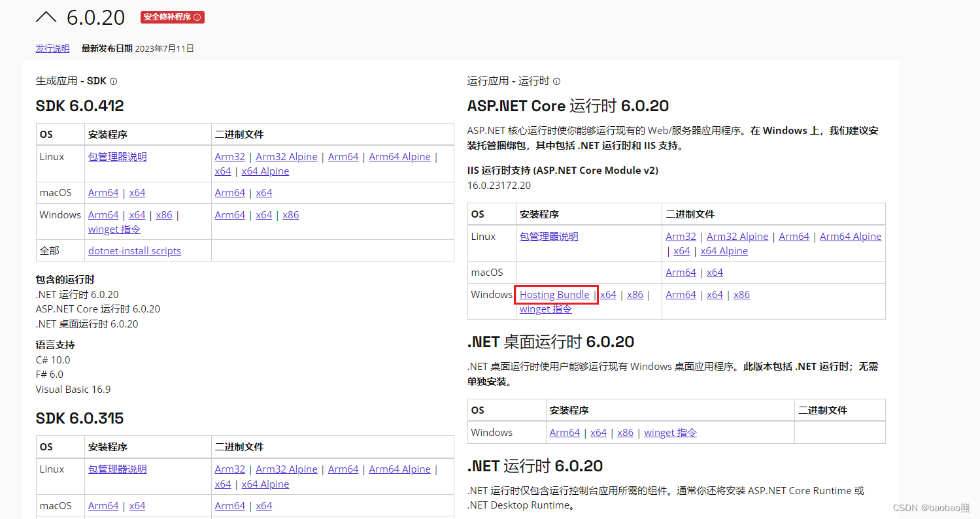
Task: Download Arm64 installer for .NET 桌面运行时
Action: click(565, 433)
